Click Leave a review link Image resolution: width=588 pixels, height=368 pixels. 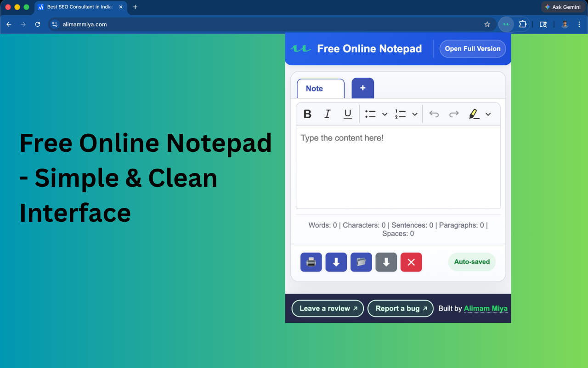pos(328,309)
